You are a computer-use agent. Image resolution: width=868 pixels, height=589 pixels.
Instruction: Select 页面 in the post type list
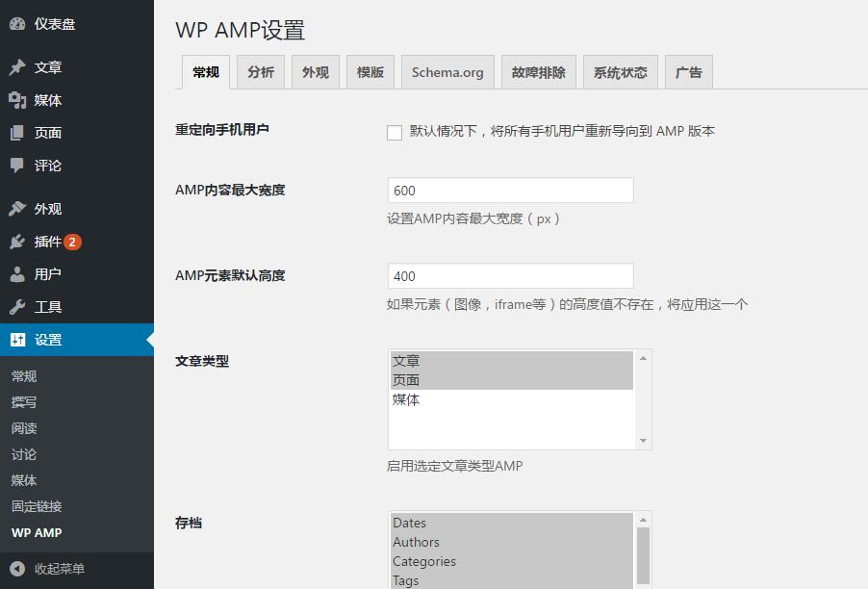(x=512, y=380)
